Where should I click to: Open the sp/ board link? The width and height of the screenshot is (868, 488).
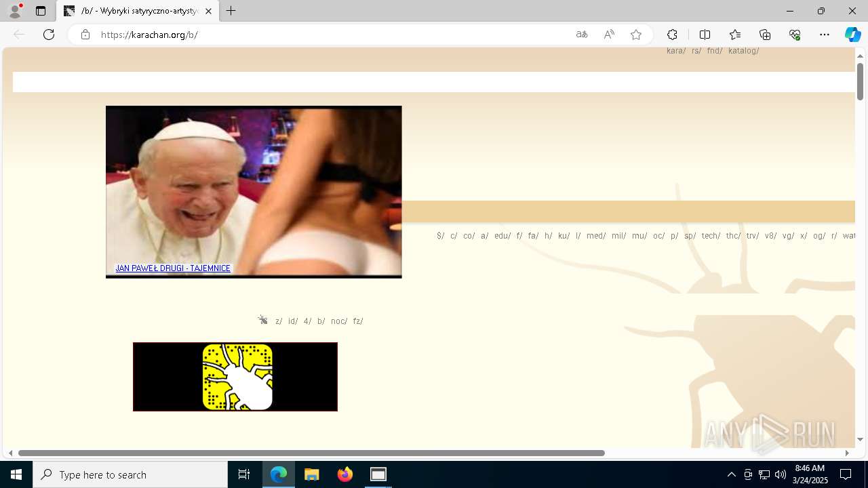pyautogui.click(x=690, y=236)
